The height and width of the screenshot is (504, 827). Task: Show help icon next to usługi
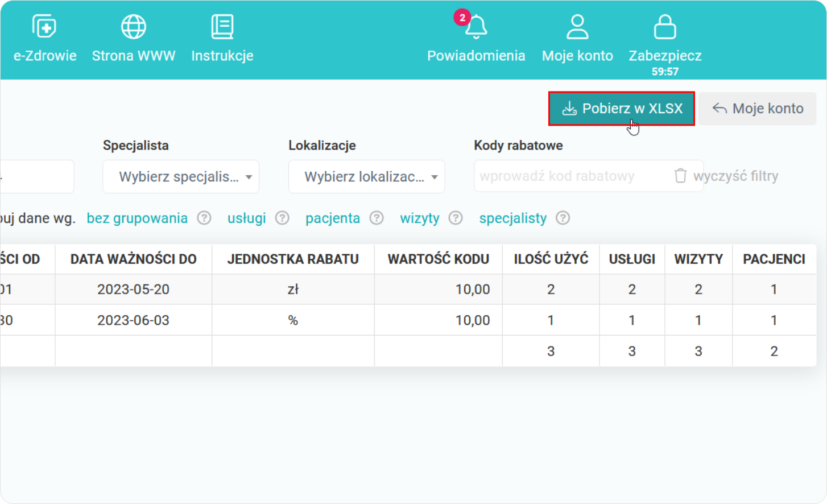coord(282,218)
